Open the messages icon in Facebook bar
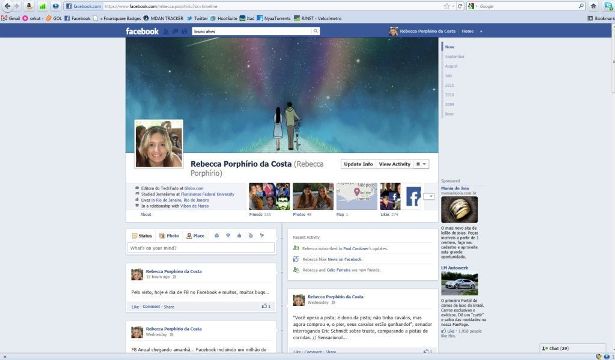This screenshot has width=615, height=360. (175, 31)
